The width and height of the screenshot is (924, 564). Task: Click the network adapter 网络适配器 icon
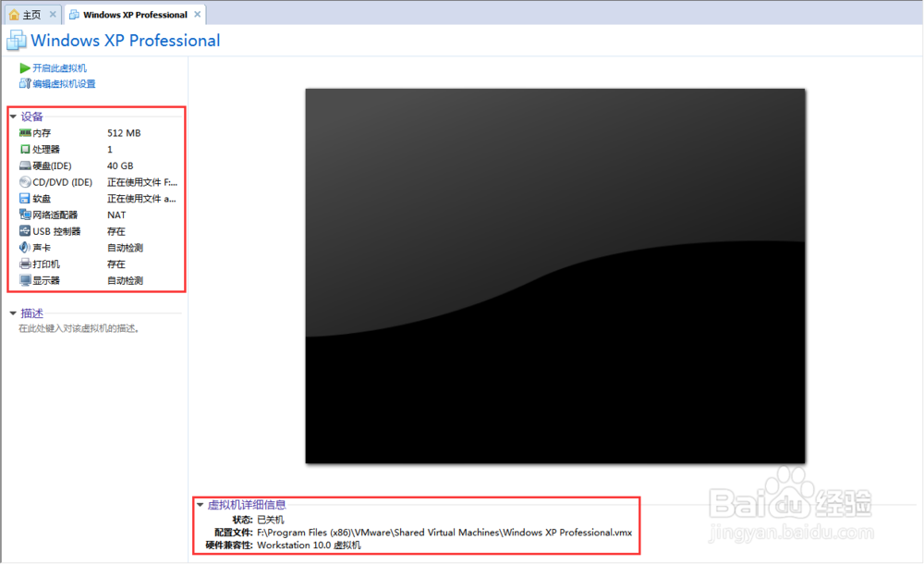(x=25, y=215)
